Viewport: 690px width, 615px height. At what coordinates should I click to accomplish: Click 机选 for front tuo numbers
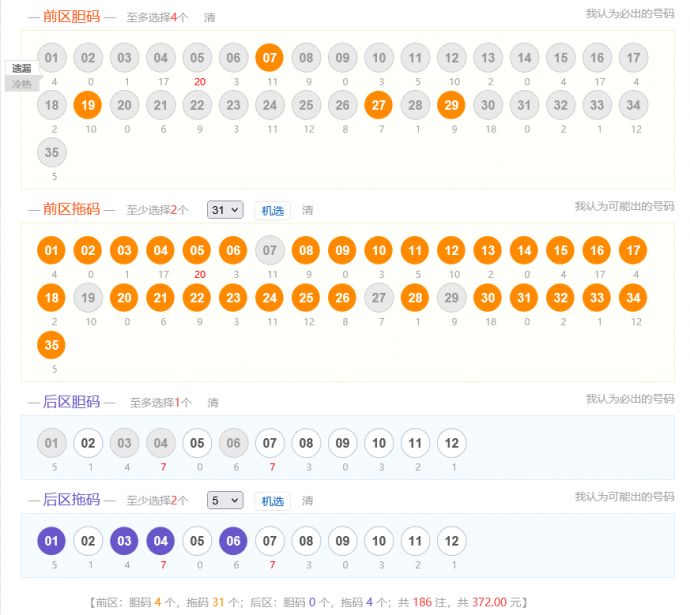[x=272, y=211]
